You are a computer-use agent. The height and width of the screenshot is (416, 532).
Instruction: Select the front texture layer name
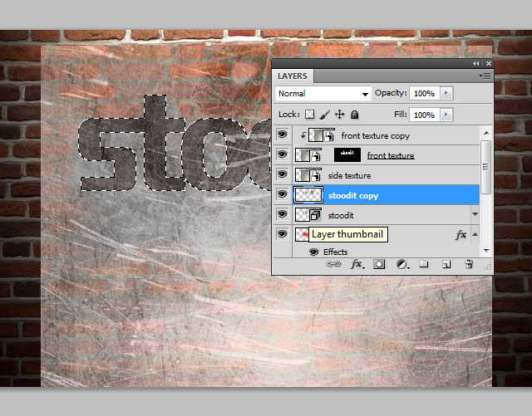click(391, 155)
